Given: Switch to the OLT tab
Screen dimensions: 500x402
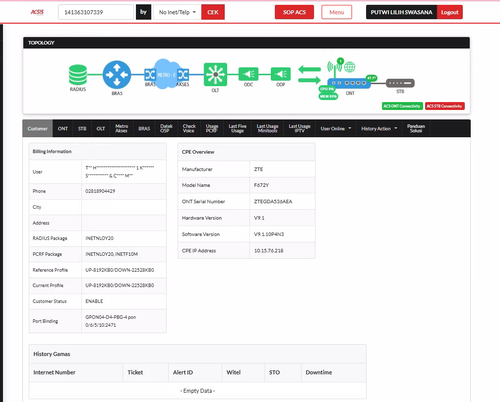Looking at the screenshot, I should 101,129.
